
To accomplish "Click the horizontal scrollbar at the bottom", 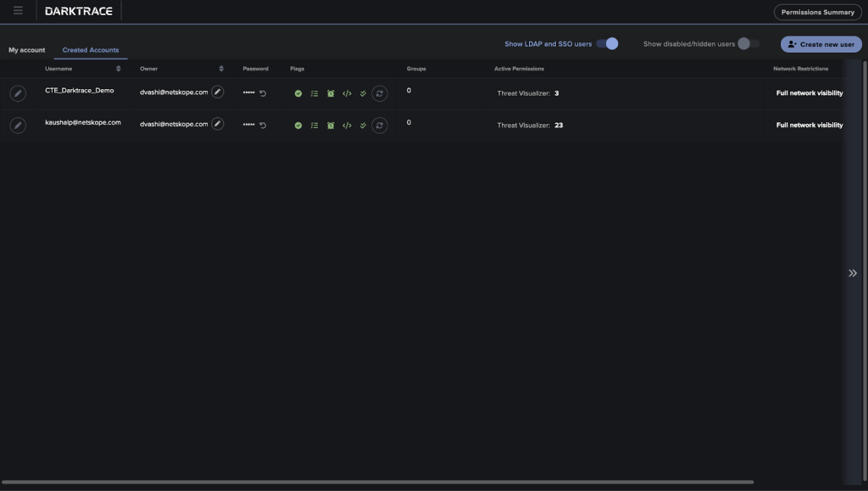I will (377, 483).
